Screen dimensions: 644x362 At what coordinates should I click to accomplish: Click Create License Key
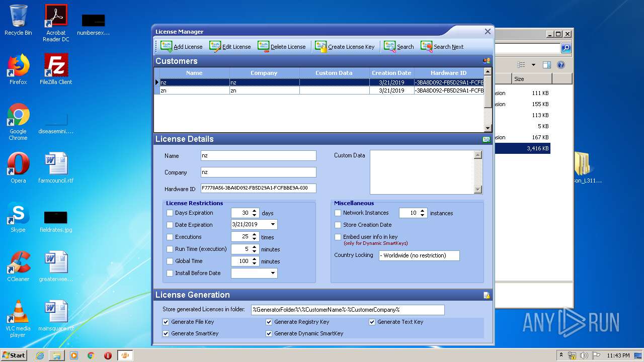point(345,47)
